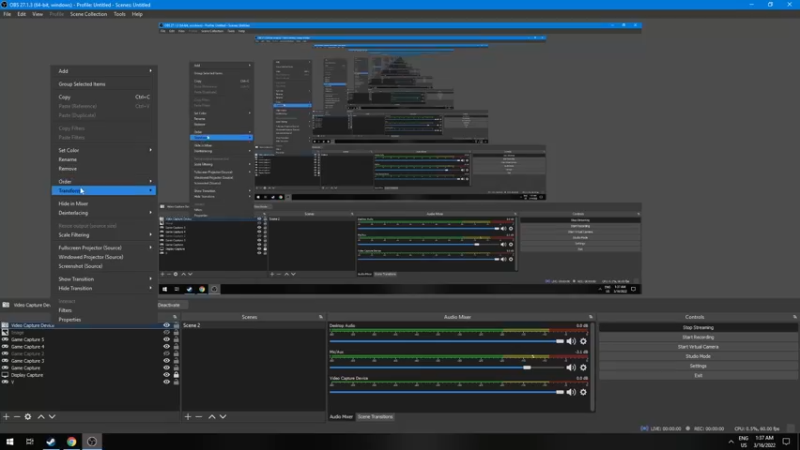Image resolution: width=800 pixels, height=450 pixels.
Task: Open Windows notification center icon
Action: (786, 441)
